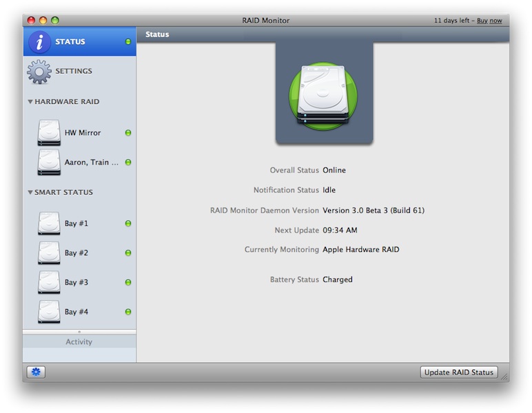Image resolution: width=532 pixels, height=413 pixels.
Task: Click the green status indicator beside HW Mirror
Action: pyautogui.click(x=128, y=133)
